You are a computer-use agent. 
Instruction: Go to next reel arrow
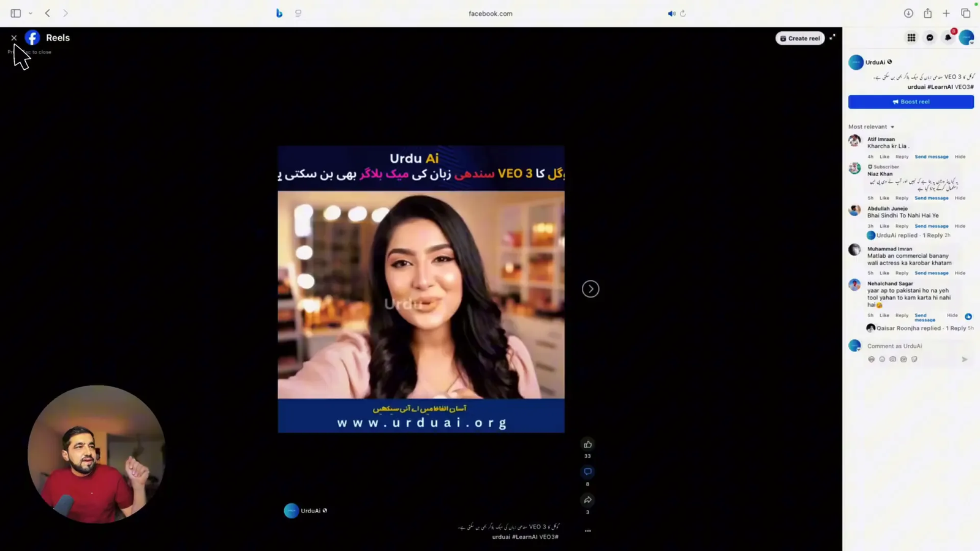coord(590,289)
